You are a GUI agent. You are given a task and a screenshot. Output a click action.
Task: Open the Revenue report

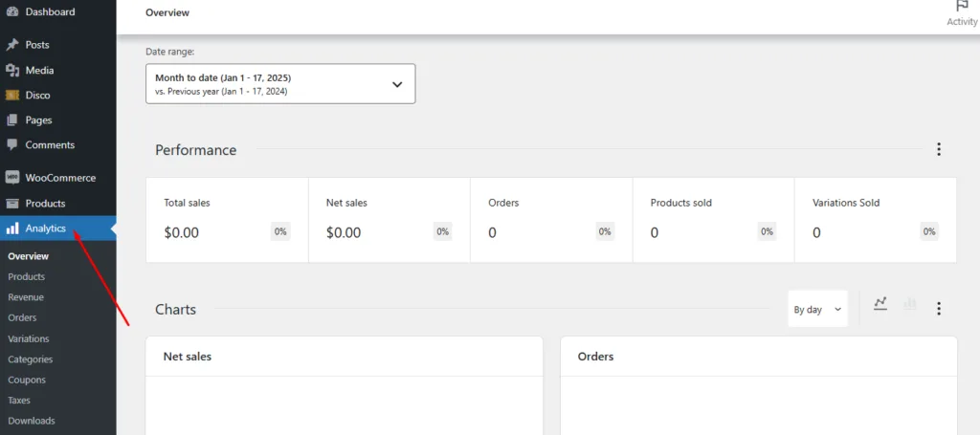point(26,297)
